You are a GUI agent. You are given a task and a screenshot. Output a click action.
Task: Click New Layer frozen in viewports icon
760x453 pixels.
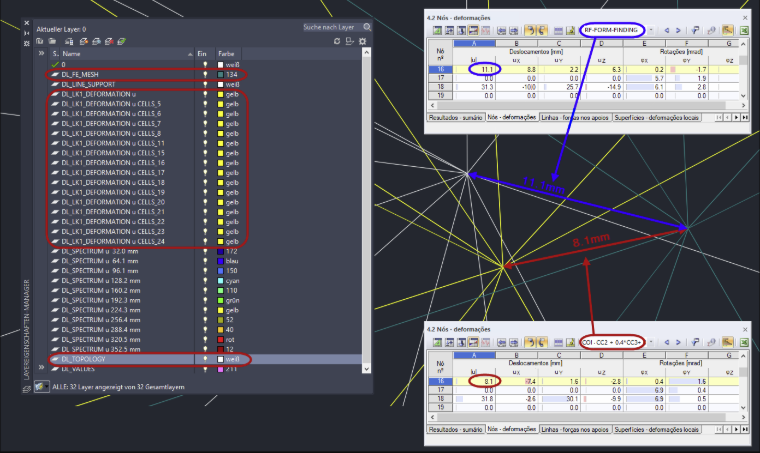[x=96, y=42]
